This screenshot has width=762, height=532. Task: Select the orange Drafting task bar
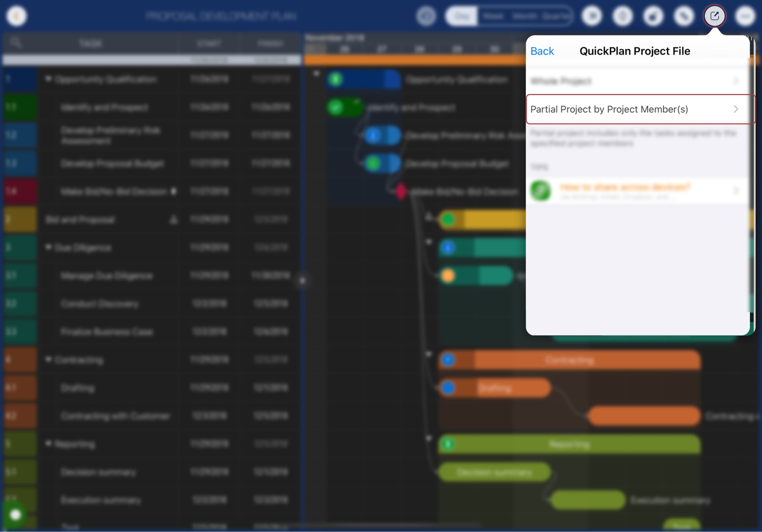pos(506,388)
